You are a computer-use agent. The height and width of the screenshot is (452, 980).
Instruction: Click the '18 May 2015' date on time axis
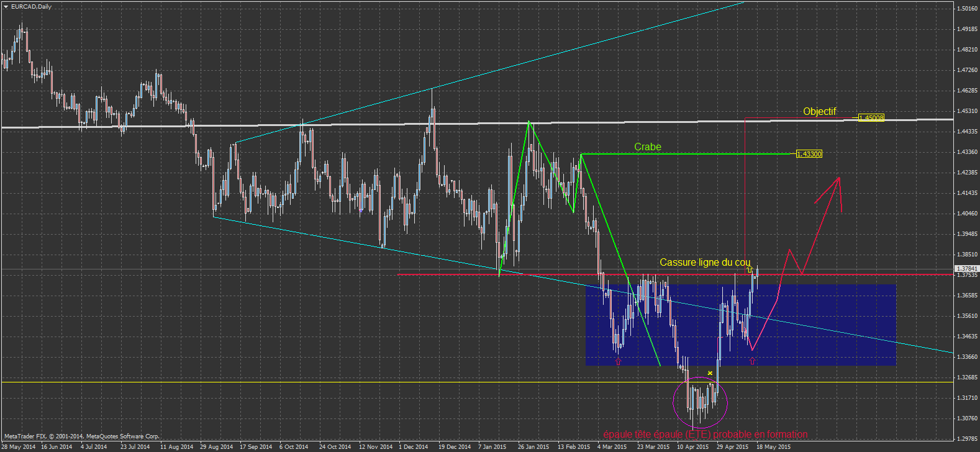click(773, 446)
